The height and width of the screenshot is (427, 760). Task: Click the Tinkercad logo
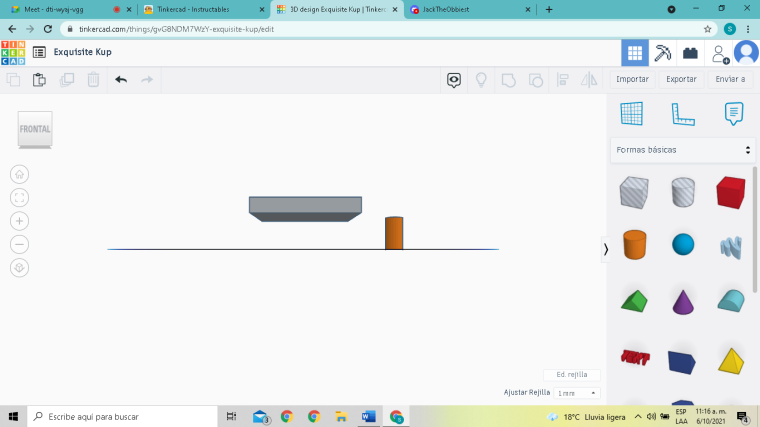pos(13,52)
